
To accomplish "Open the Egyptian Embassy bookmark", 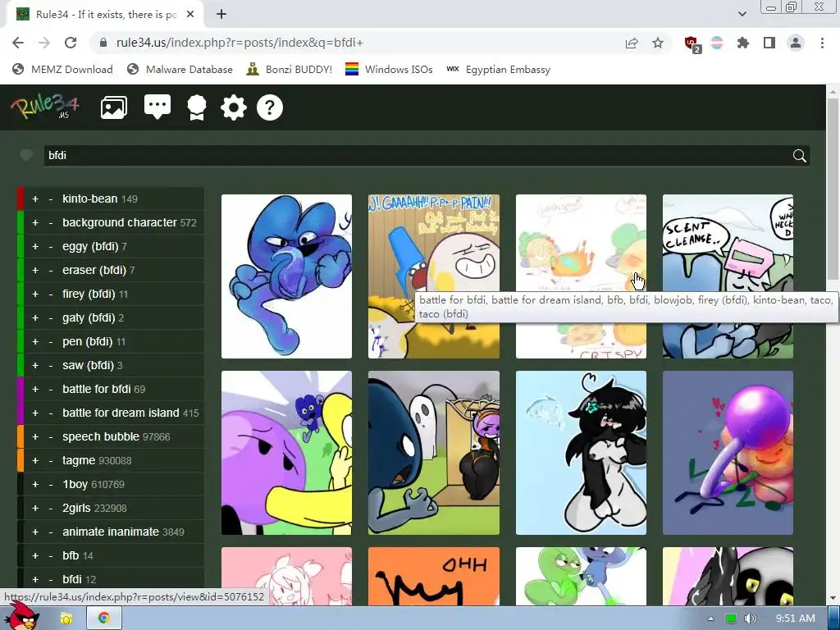I will point(498,69).
